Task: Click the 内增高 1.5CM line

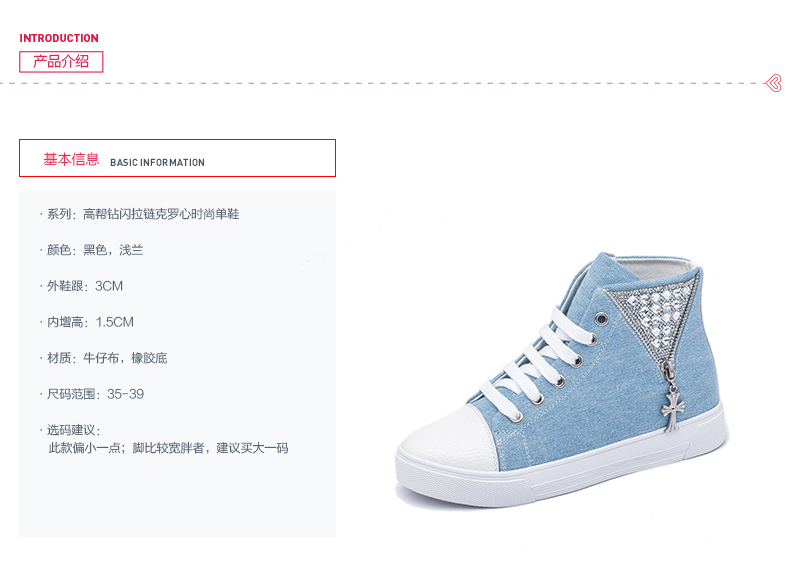Action: pos(87,322)
